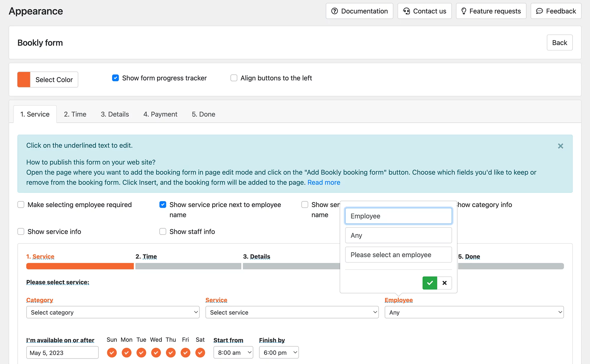The height and width of the screenshot is (364, 590).
Task: Cancel edit with the X button
Action: tap(445, 283)
